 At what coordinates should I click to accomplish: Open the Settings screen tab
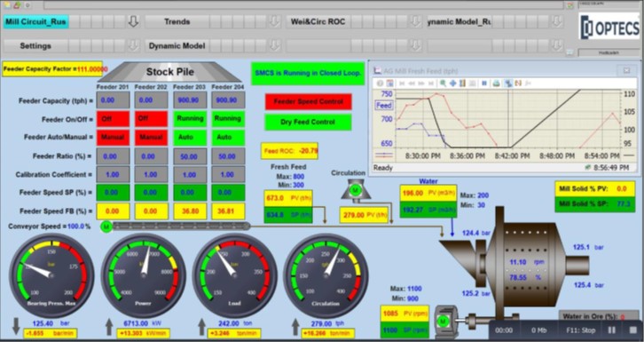pos(36,46)
